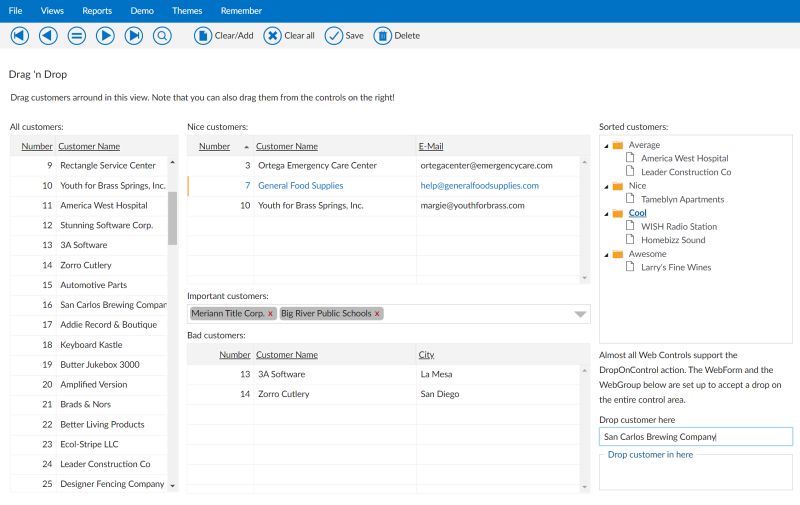This screenshot has height=505, width=800.
Task: Click document icon beside Larry's Fine Wines
Action: pos(630,266)
